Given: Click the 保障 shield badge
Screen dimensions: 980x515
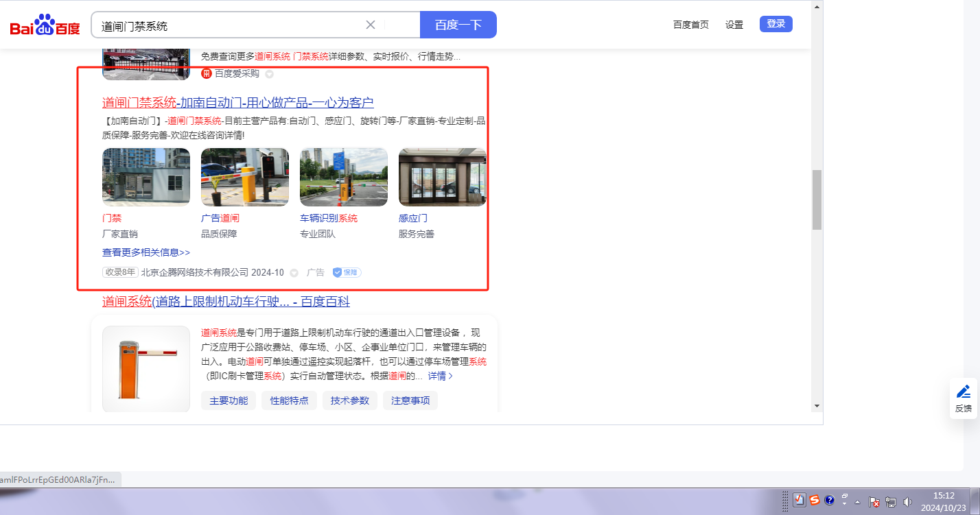Looking at the screenshot, I should click(x=347, y=272).
